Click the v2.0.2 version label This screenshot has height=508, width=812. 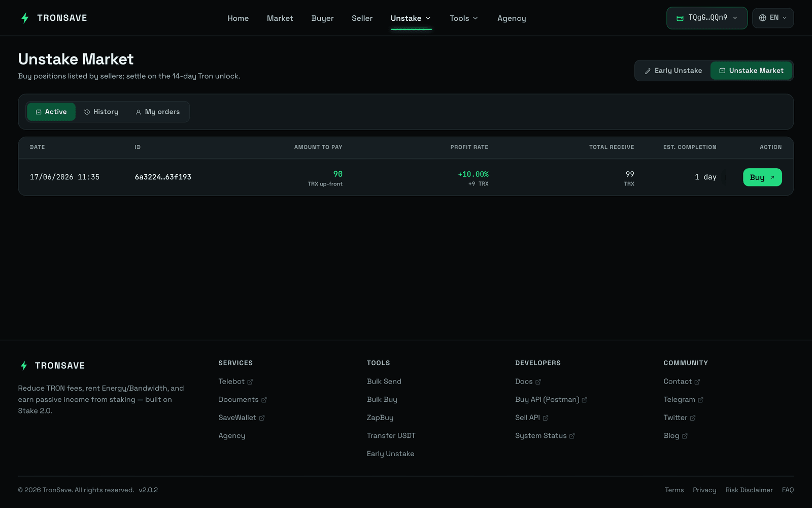[148, 490]
